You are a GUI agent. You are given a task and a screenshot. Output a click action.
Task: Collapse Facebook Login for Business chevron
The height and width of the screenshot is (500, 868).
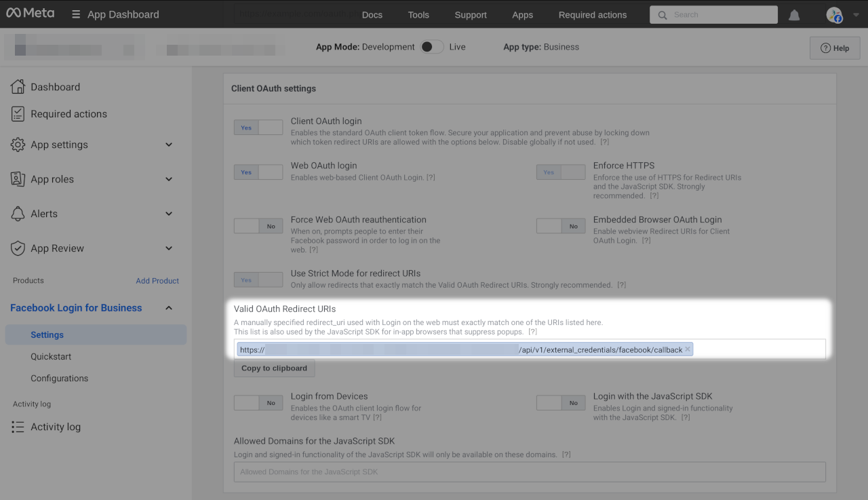coord(169,308)
